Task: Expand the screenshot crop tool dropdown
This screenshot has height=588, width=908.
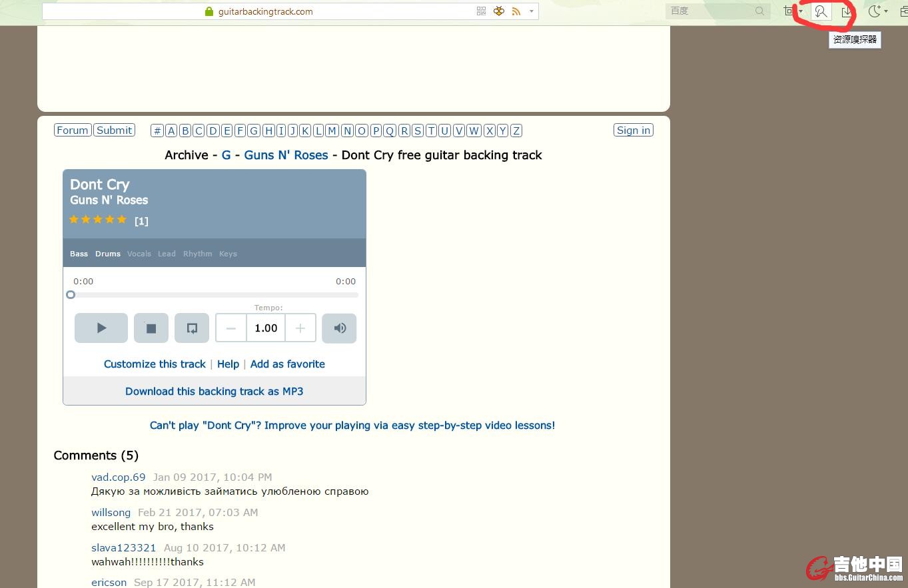Action: click(x=801, y=11)
